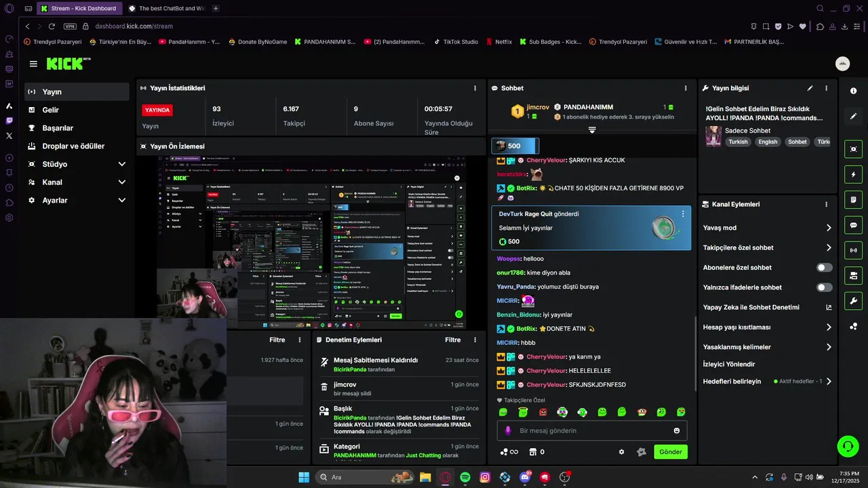Viewport: 868px width, 488px height.
Task: Open the Netflix bookmark
Action: (499, 41)
